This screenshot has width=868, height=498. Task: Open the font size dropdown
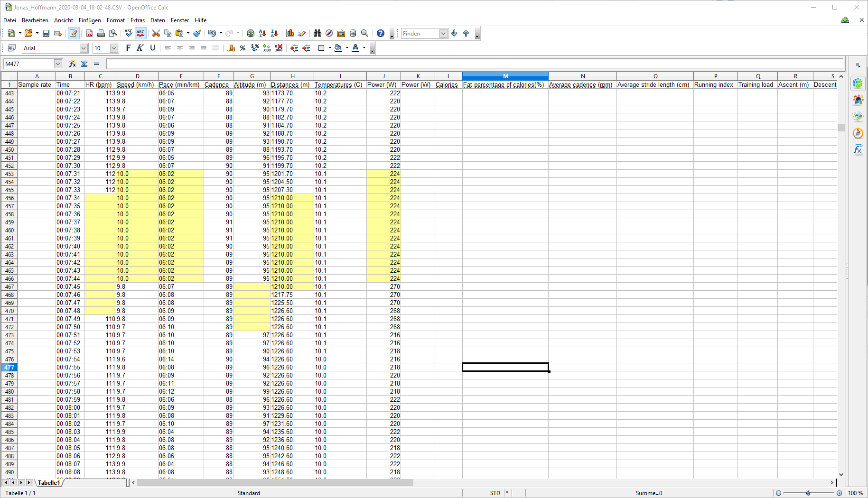pos(114,48)
